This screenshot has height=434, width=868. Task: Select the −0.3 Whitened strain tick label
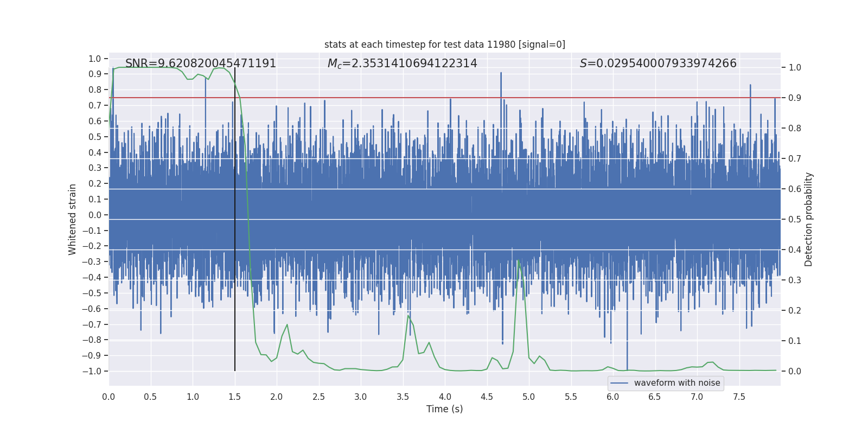[x=92, y=261]
